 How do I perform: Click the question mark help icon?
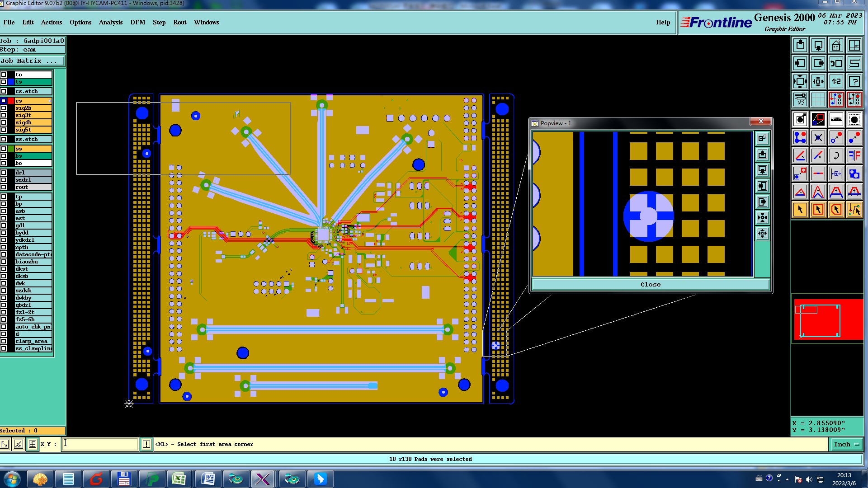click(x=854, y=82)
